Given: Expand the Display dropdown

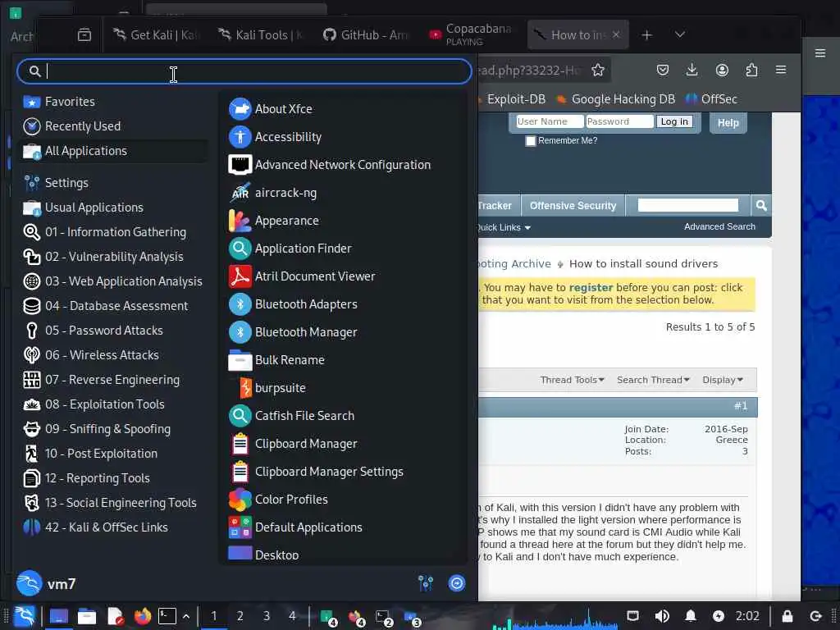Looking at the screenshot, I should [723, 380].
